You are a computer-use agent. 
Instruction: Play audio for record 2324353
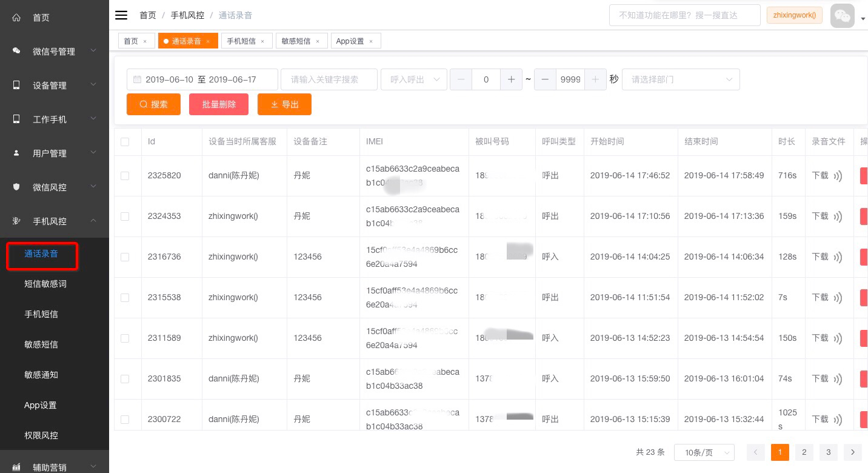coord(838,216)
